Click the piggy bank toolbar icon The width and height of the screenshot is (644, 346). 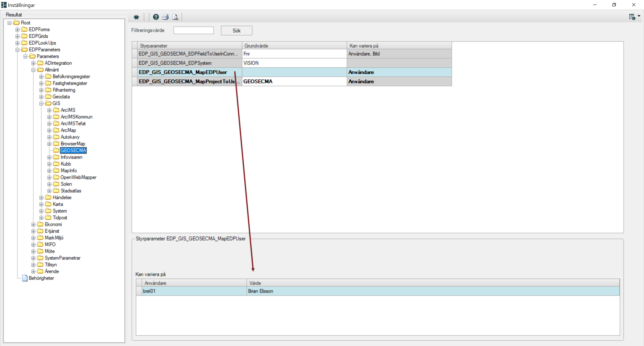pos(136,17)
